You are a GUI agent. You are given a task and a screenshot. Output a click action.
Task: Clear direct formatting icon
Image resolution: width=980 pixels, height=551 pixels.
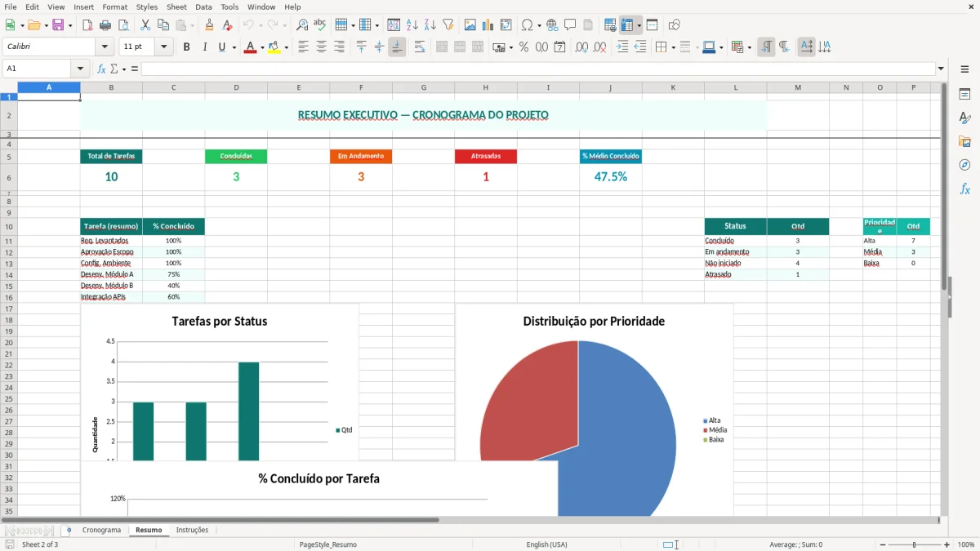228,25
